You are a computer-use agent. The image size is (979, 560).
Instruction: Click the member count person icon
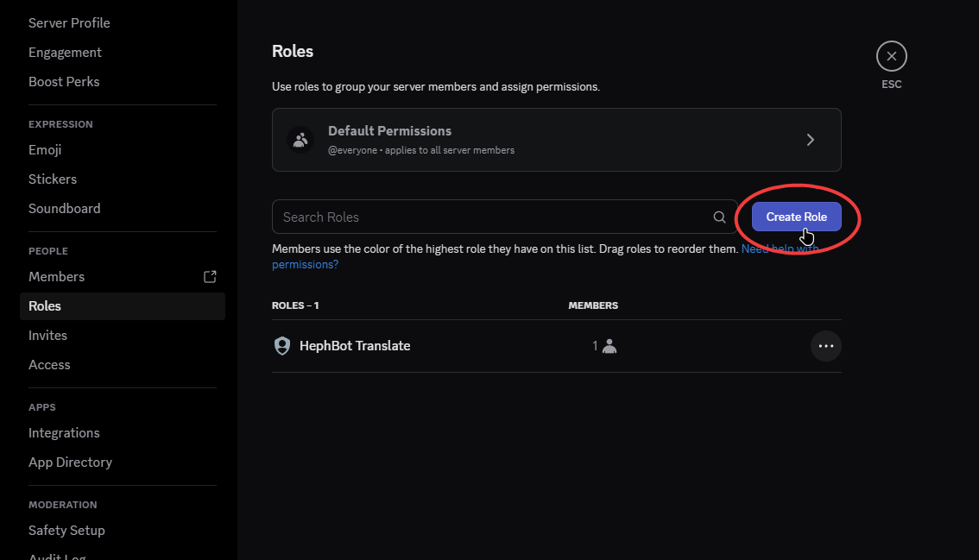(610, 346)
